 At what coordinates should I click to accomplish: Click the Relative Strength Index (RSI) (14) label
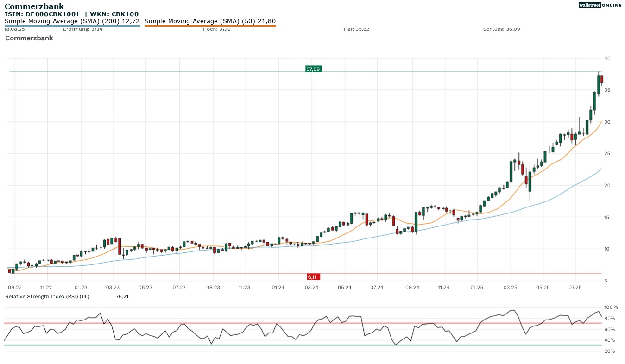click(47, 296)
